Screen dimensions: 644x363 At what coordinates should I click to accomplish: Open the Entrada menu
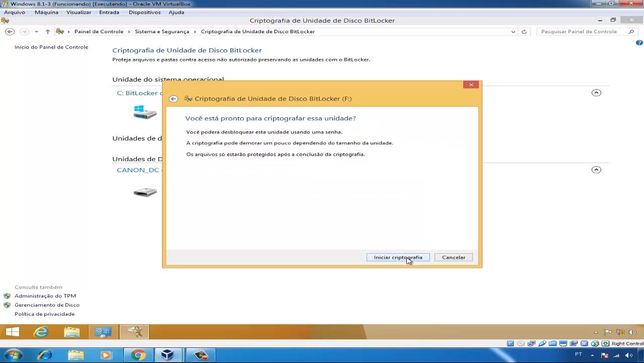point(109,12)
